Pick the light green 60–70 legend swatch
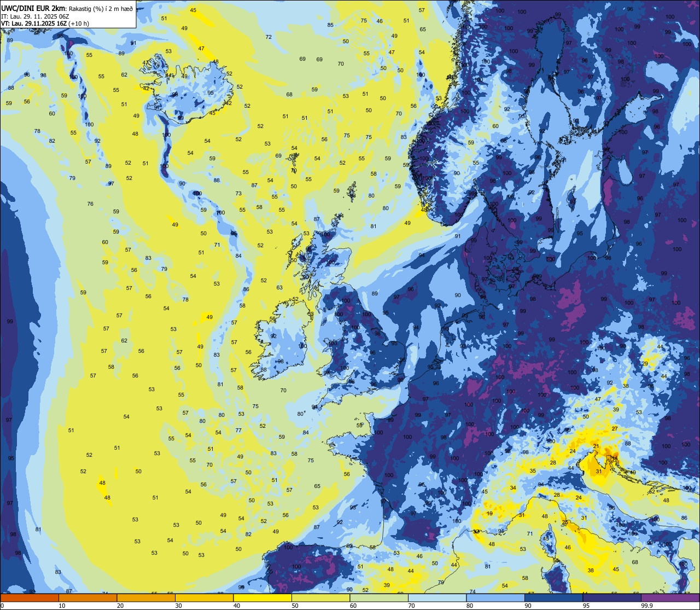Viewport: 700px width, 610px height. (379, 597)
